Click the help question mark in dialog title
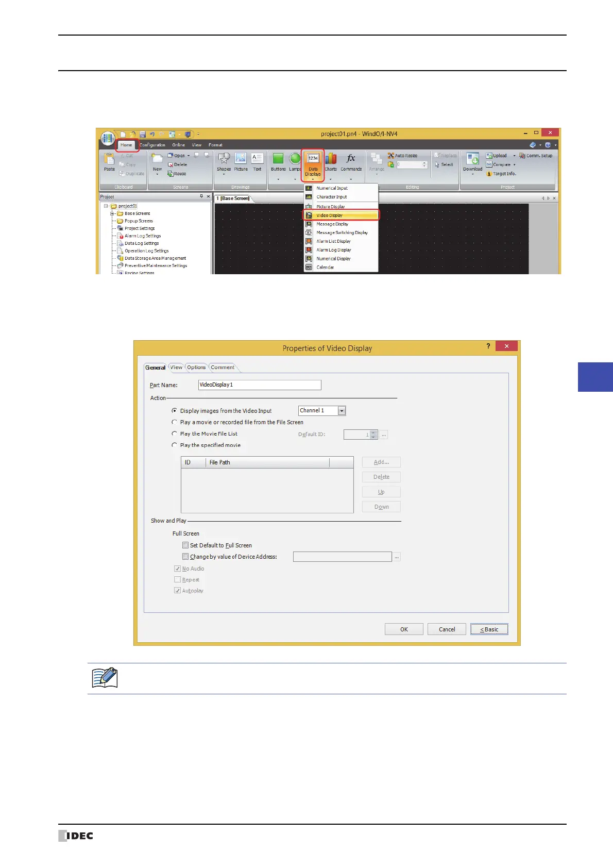 [488, 346]
